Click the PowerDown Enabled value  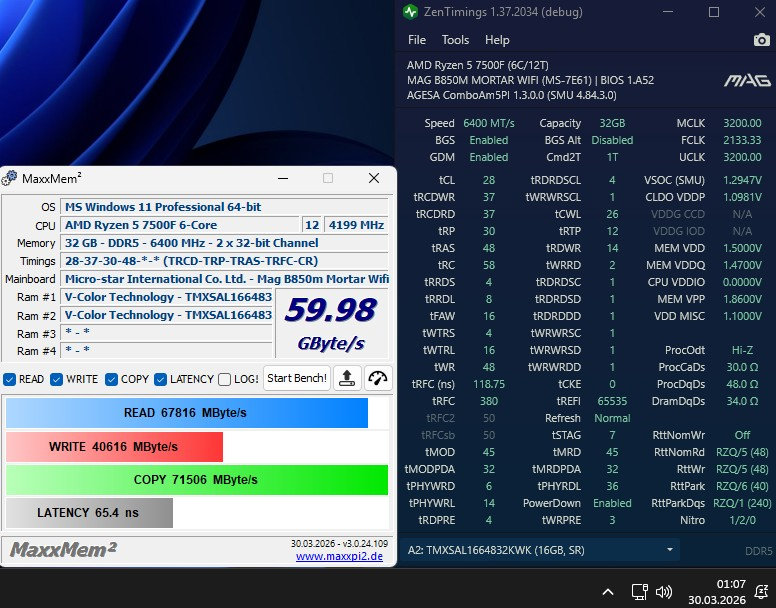[612, 503]
